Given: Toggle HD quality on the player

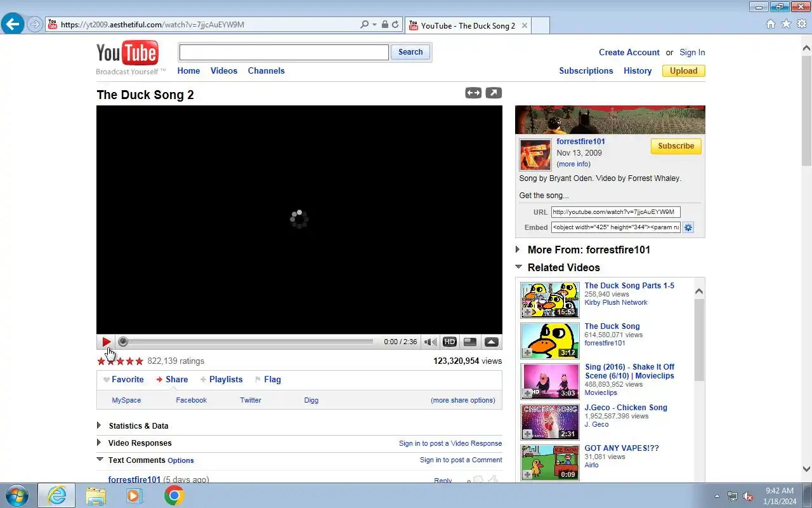Looking at the screenshot, I should coord(450,342).
